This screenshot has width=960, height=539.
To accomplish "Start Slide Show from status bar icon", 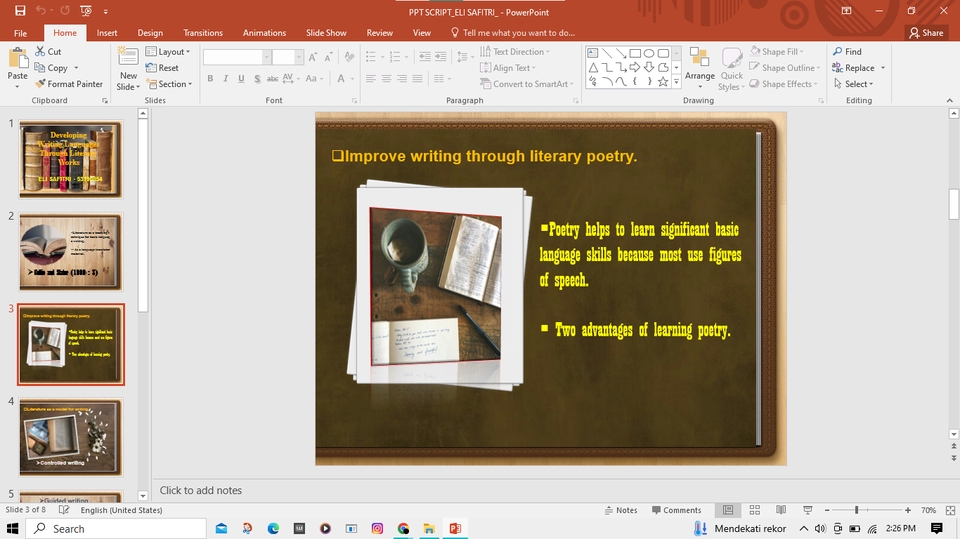I will tap(807, 510).
